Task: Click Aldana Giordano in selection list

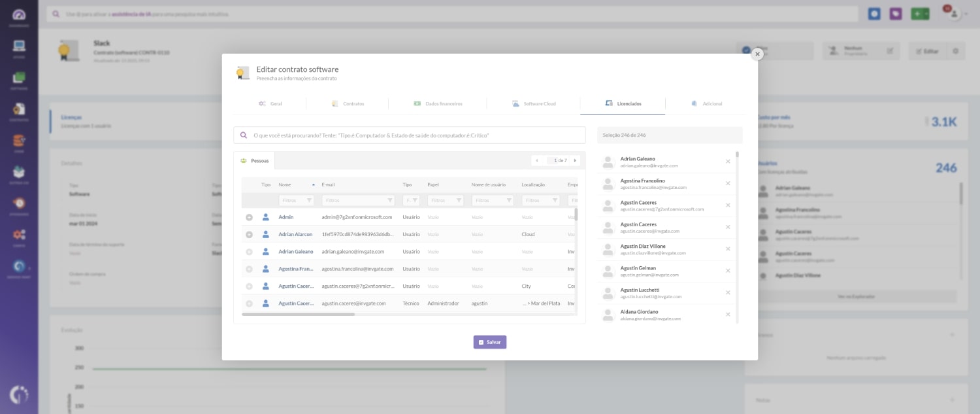Action: point(639,312)
